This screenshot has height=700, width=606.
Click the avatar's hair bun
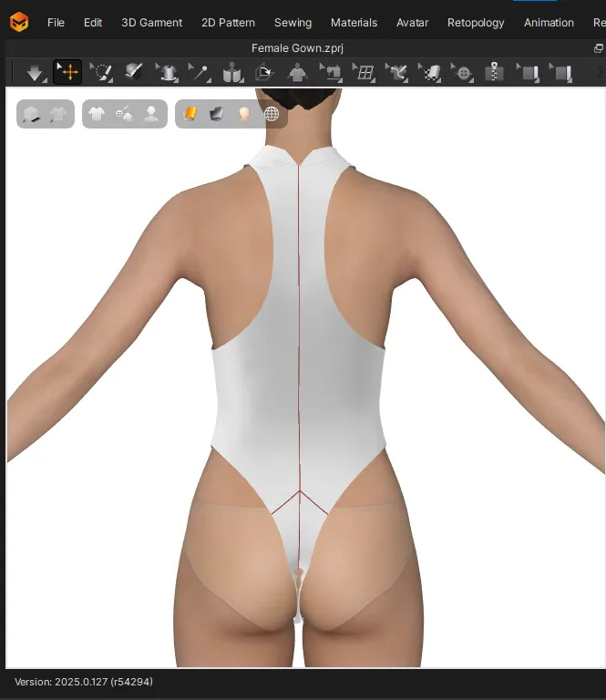tap(298, 98)
